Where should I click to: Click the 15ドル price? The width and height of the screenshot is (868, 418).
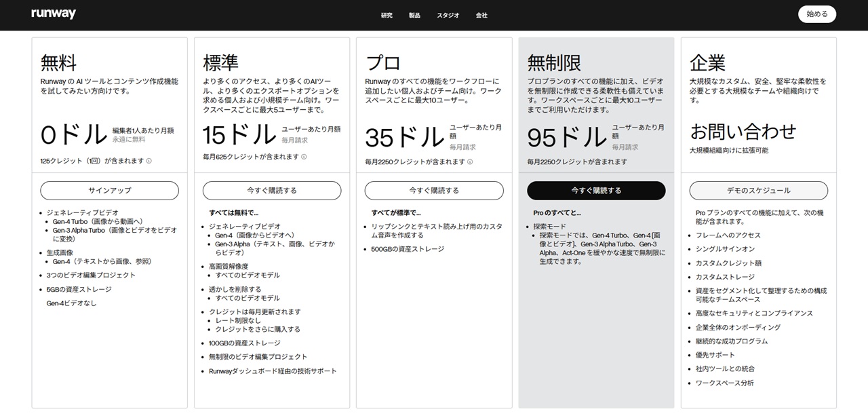coord(239,135)
